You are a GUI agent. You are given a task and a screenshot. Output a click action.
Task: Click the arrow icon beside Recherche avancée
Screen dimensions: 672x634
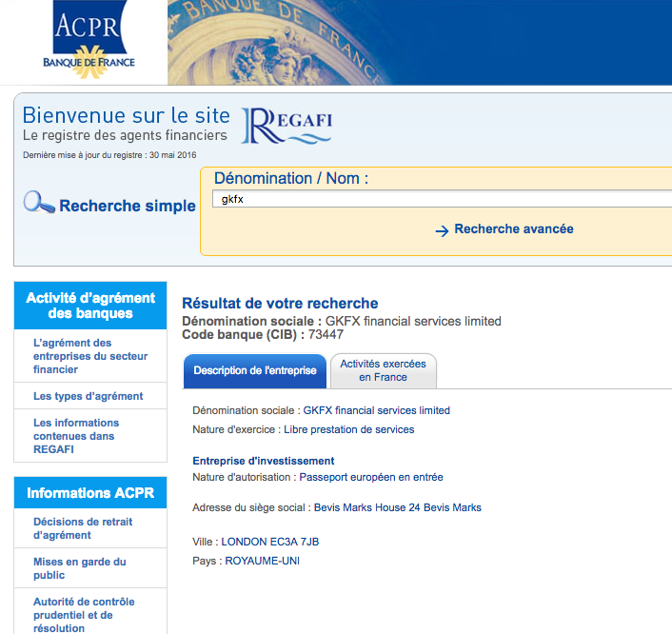point(442,230)
